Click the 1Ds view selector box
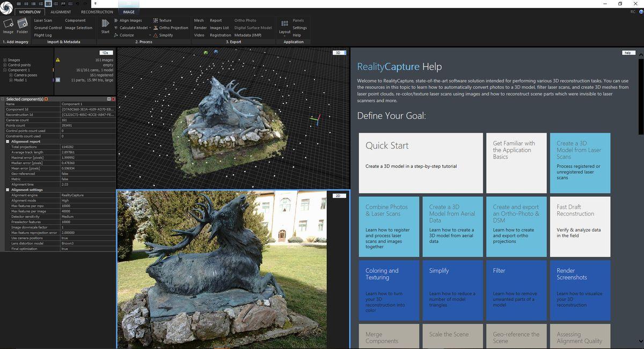 [x=106, y=53]
